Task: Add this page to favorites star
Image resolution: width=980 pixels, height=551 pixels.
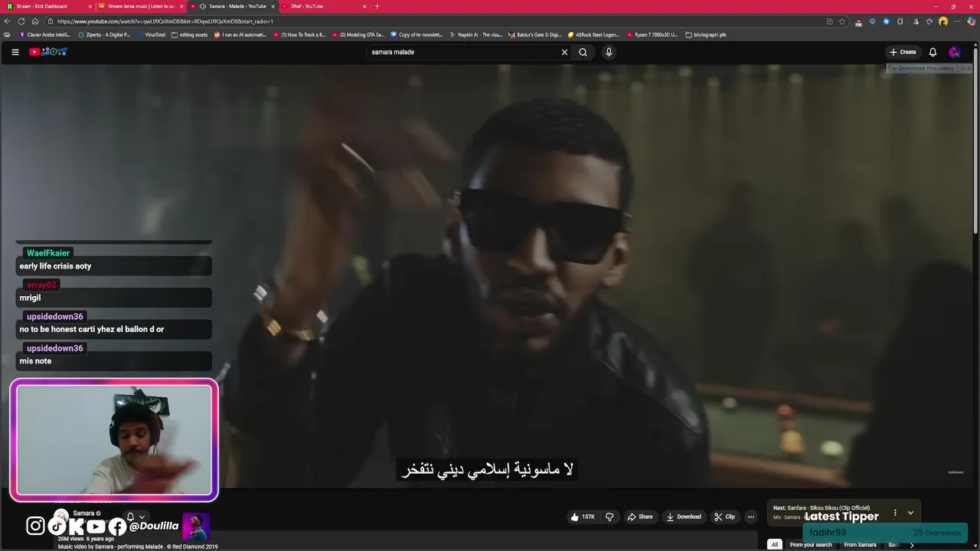Action: pyautogui.click(x=842, y=21)
